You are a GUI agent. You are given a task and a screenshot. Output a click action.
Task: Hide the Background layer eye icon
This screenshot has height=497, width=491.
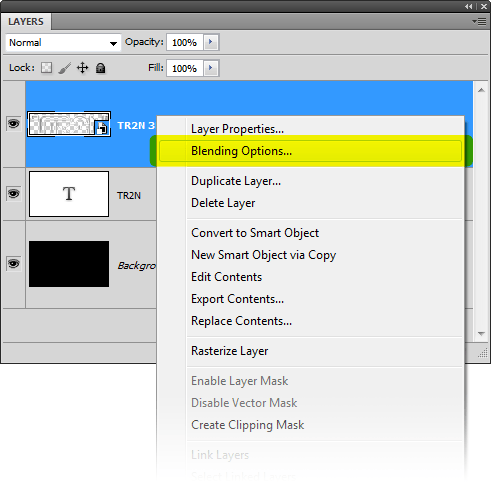click(14, 264)
